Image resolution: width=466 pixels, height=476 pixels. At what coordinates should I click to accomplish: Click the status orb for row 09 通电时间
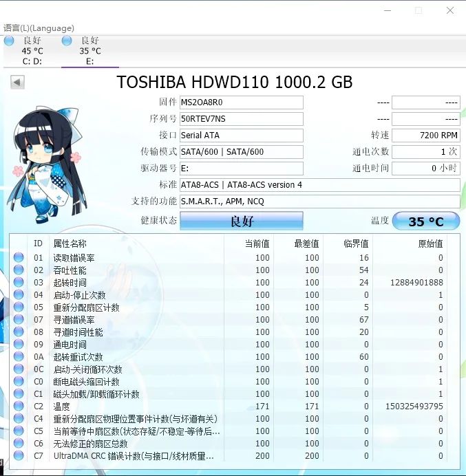coord(19,344)
